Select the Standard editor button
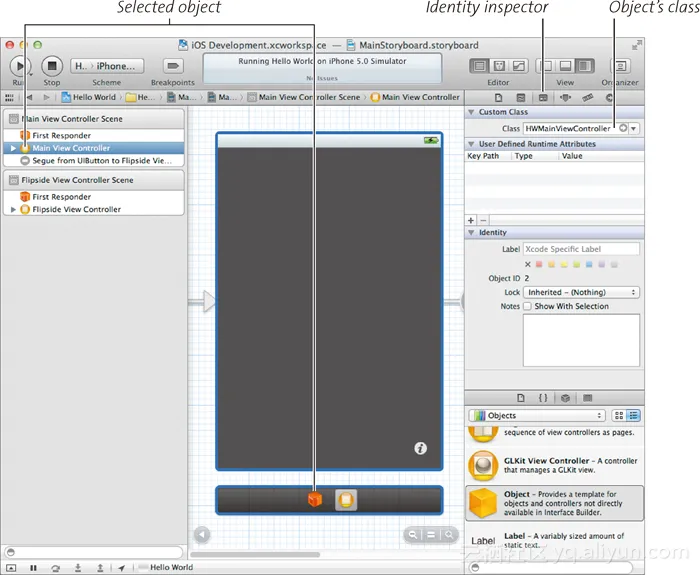The width and height of the screenshot is (700, 575). click(x=479, y=66)
